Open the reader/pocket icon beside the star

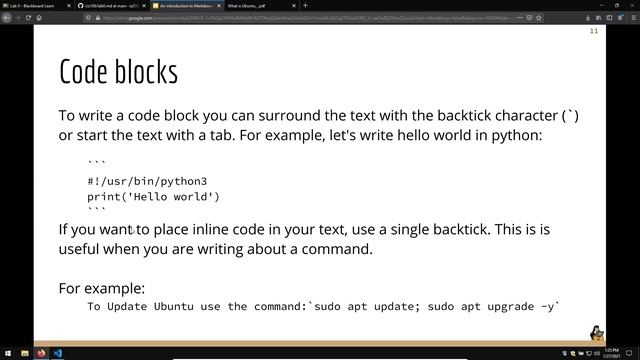point(529,18)
